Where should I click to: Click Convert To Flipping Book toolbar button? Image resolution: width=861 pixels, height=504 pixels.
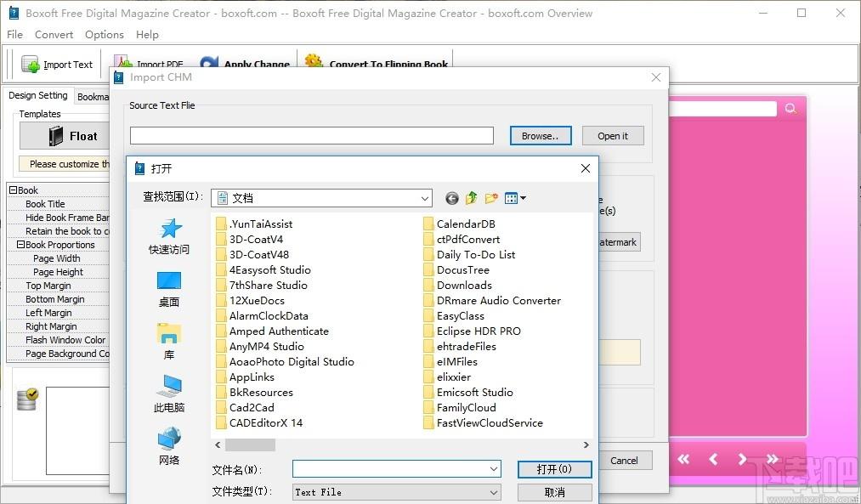click(377, 63)
